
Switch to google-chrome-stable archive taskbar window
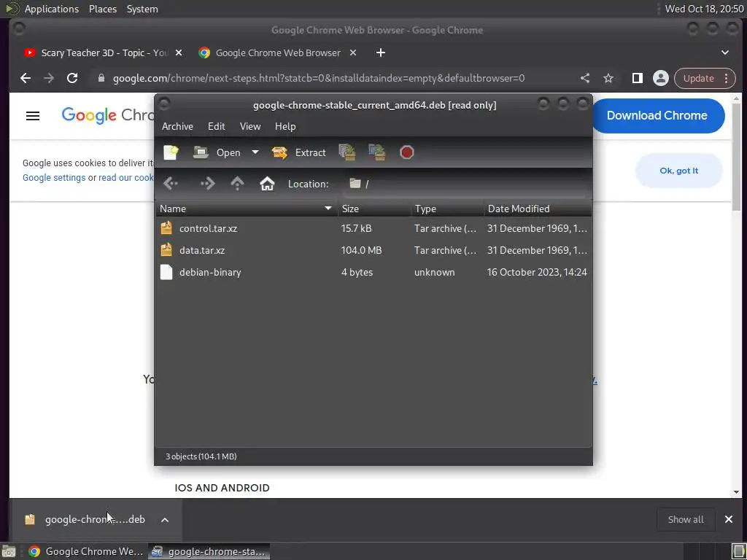(x=209, y=551)
